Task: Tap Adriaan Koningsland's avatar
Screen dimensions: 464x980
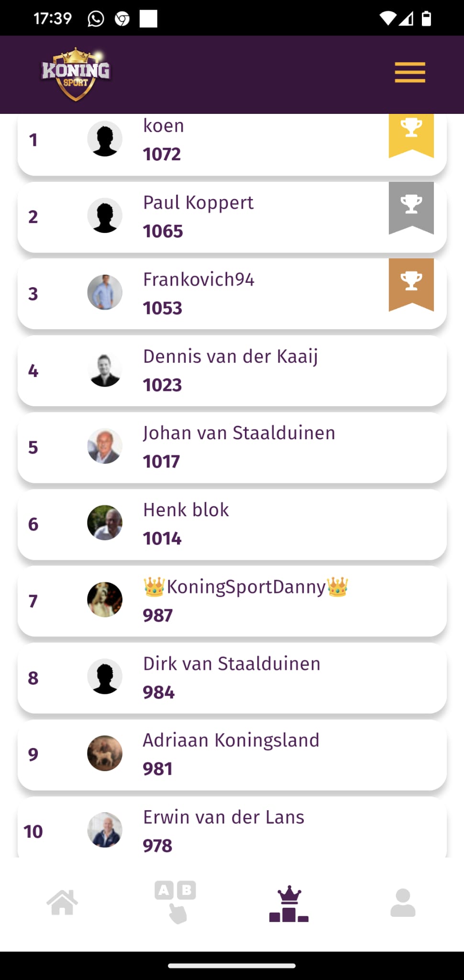Action: coord(105,753)
